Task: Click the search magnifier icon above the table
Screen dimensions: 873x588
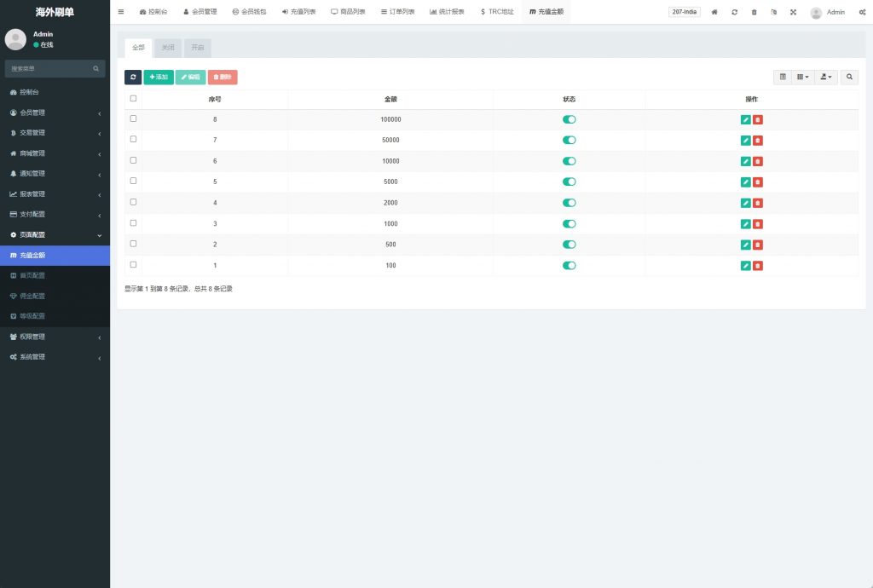Action: (x=848, y=77)
